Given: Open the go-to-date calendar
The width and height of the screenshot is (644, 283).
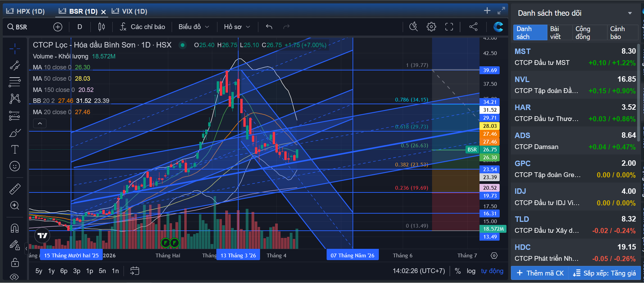Looking at the screenshot, I should pos(135,271).
